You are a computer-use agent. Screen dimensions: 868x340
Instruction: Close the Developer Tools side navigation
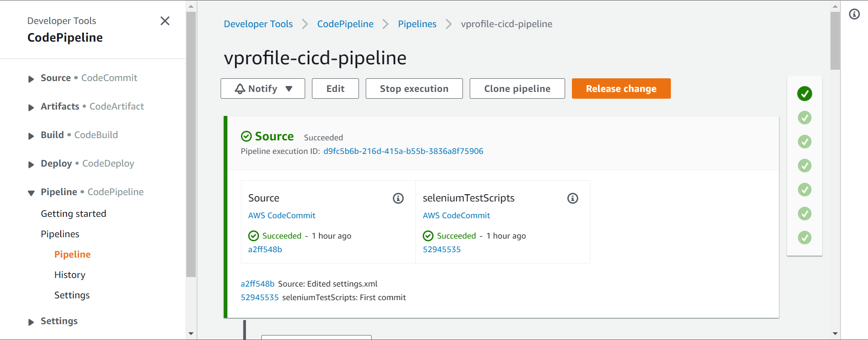pos(165,21)
